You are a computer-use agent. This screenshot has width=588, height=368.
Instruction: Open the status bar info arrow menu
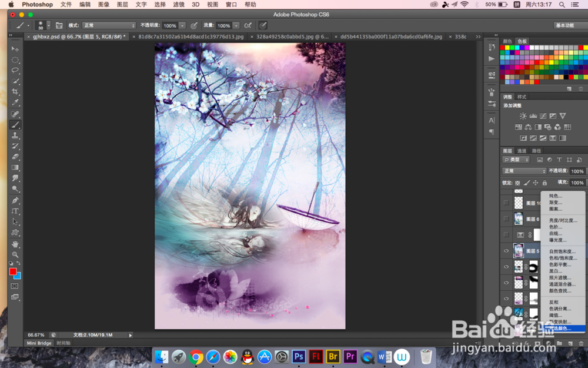[131, 335]
